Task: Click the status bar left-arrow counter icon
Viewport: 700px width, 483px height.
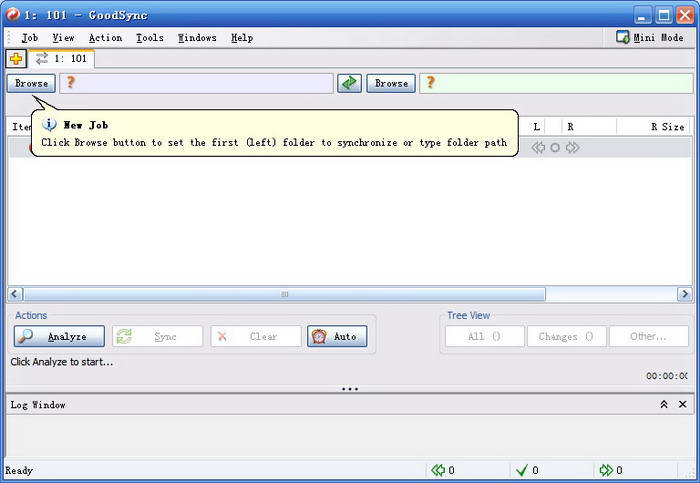Action: pos(438,470)
